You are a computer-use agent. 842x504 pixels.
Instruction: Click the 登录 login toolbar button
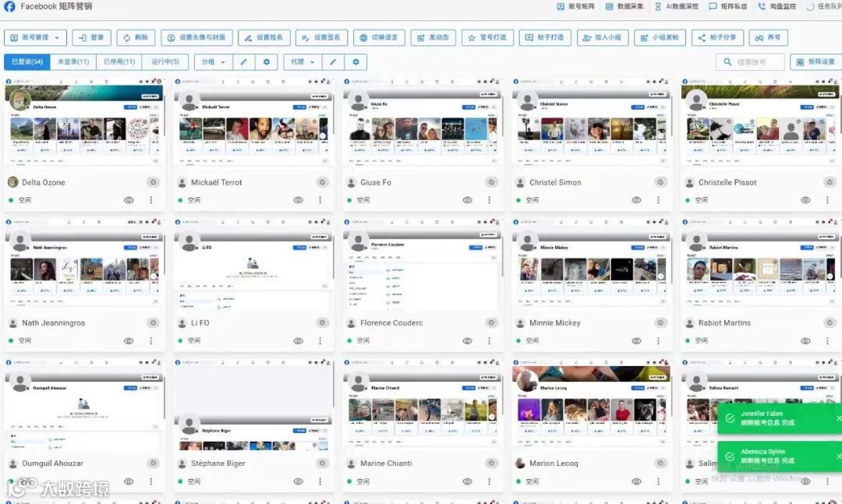point(91,37)
